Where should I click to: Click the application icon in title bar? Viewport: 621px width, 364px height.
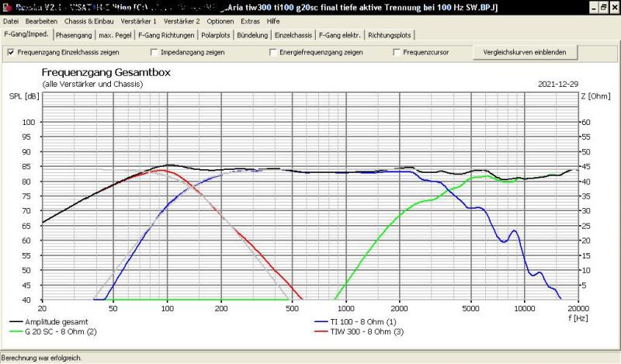(7, 7)
